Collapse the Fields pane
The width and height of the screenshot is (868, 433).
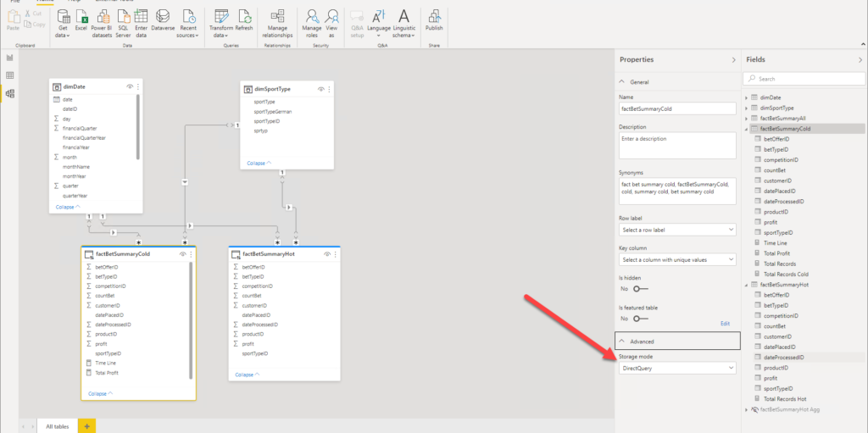click(x=860, y=60)
